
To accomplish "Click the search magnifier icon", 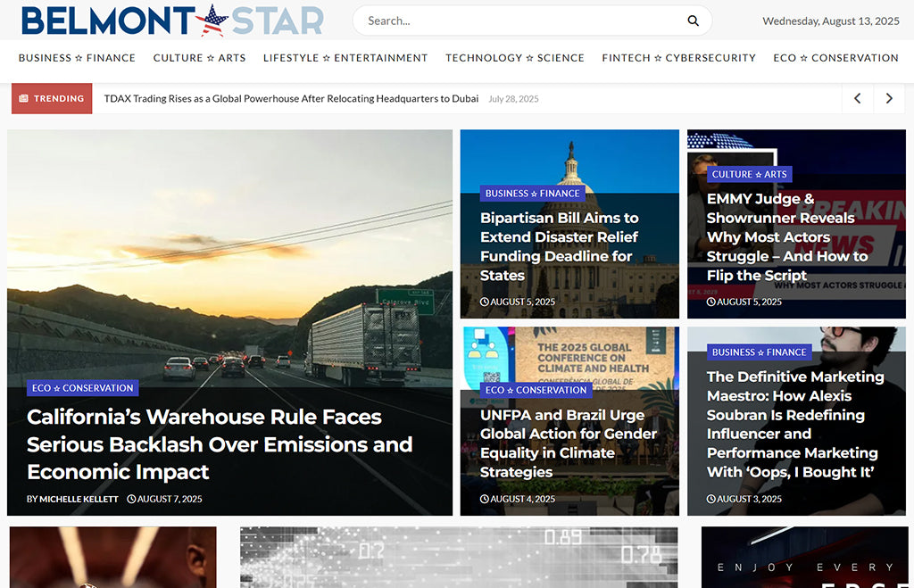I will coord(693,21).
